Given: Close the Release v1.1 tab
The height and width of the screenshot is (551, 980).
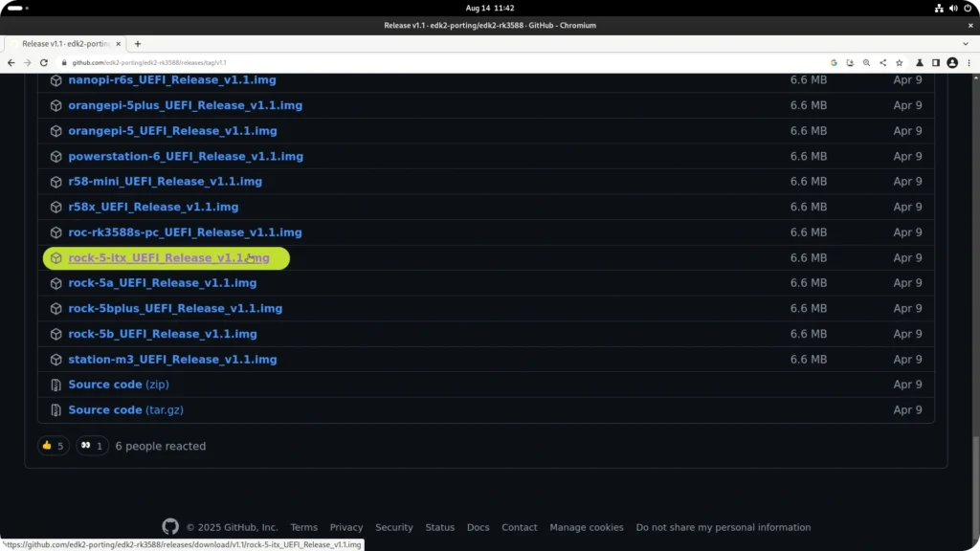Looking at the screenshot, I should (x=118, y=44).
